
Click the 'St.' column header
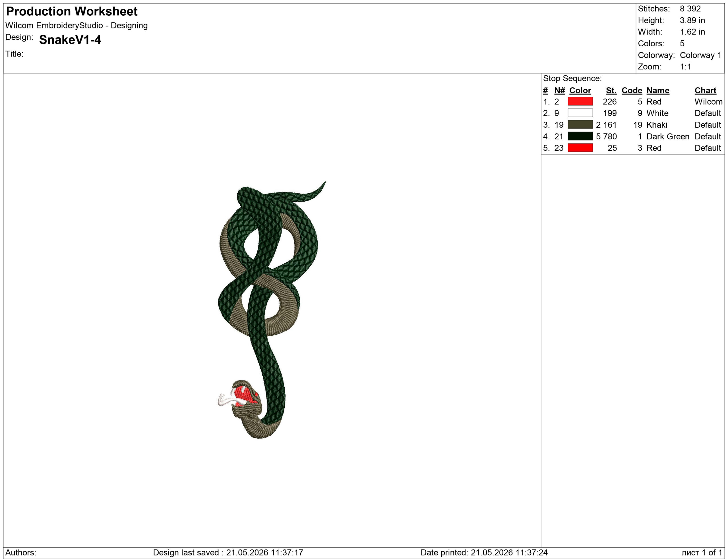click(x=611, y=91)
